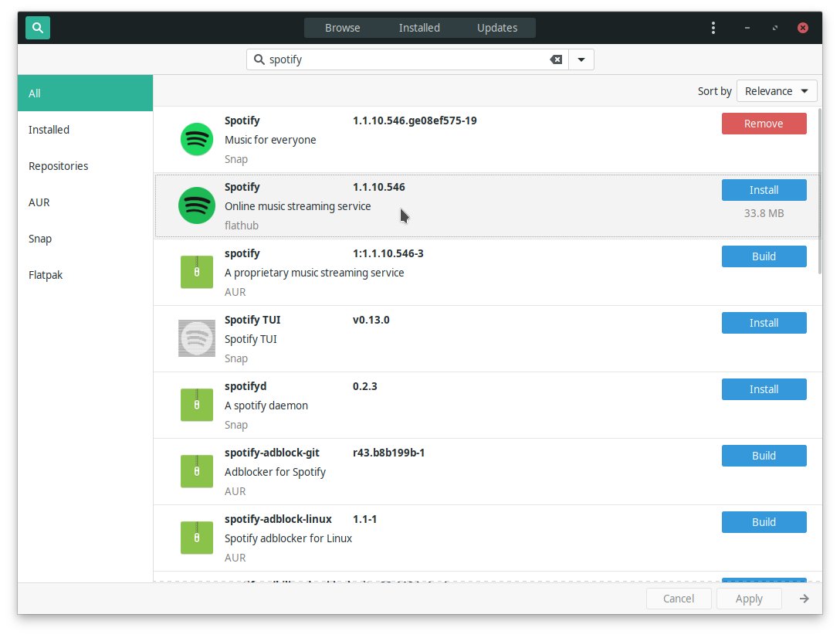
Task: Build the spotify AUR package
Action: tap(764, 256)
